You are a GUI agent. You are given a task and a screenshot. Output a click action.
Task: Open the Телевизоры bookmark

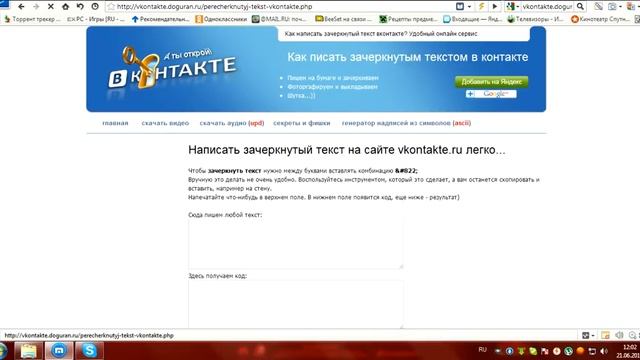(536, 19)
